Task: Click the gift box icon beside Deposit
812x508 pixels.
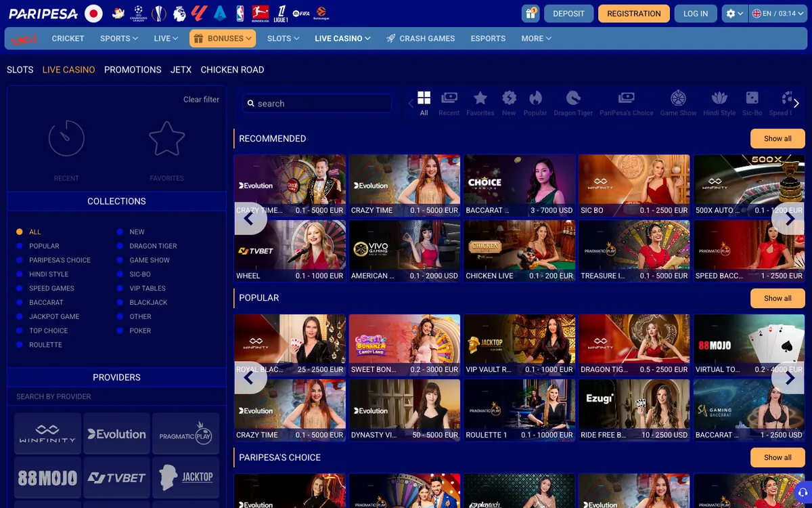Action: click(x=531, y=14)
